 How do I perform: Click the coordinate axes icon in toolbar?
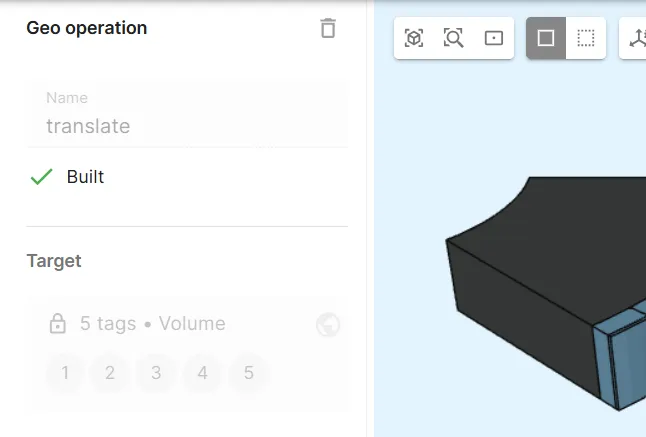[636, 38]
